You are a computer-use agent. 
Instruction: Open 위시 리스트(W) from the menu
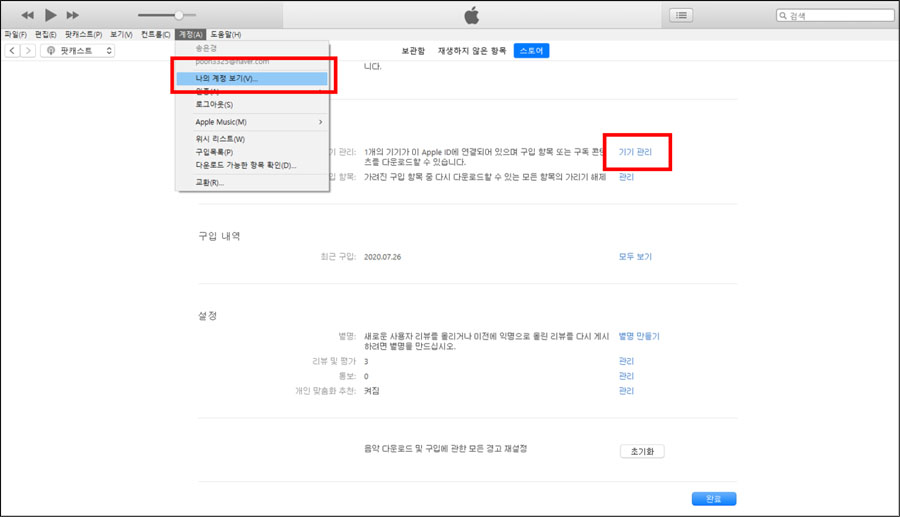220,139
